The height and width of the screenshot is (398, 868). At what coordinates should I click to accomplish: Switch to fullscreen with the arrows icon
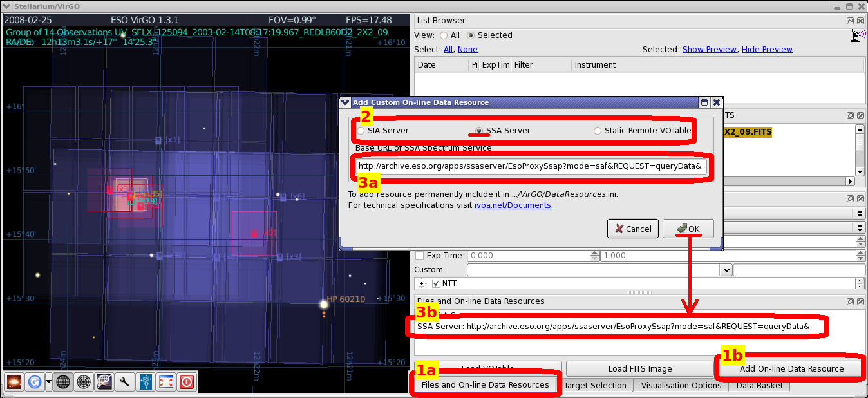[x=166, y=382]
